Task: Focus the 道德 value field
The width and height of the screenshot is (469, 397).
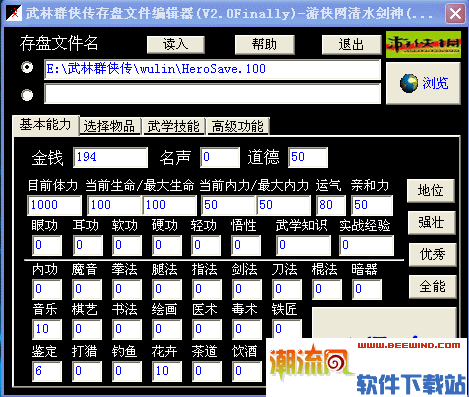Action: tap(308, 157)
